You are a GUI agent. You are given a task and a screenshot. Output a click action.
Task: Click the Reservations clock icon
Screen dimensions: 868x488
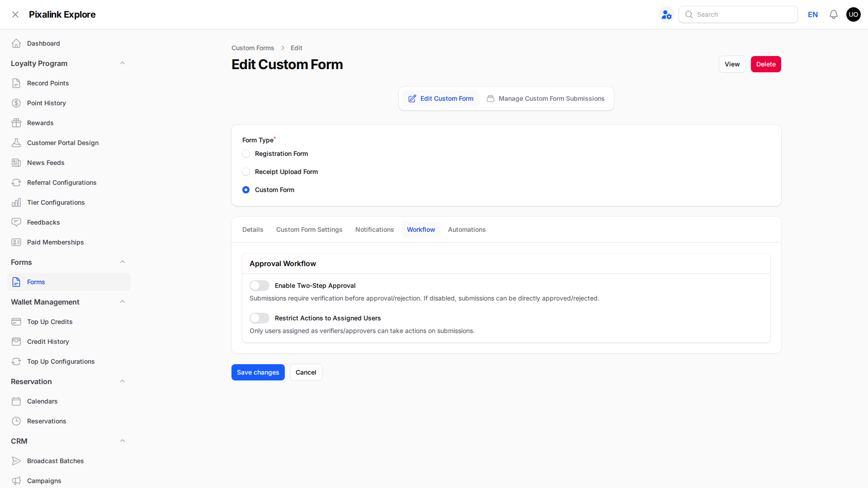tap(16, 421)
